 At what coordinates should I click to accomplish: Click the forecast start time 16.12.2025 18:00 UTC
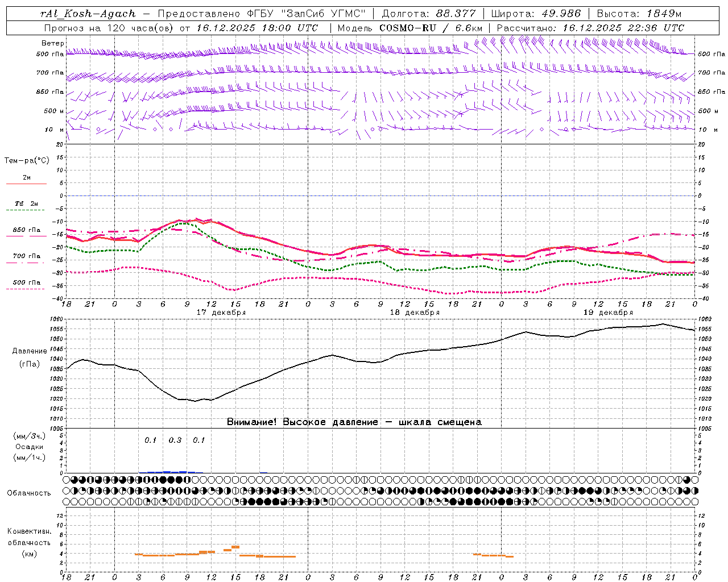(257, 28)
